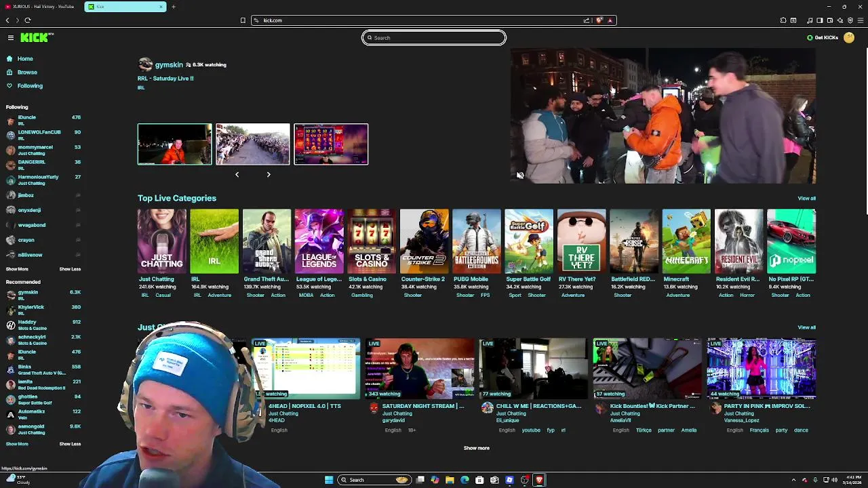Expand followed channels with Show More
868x488 pixels.
[x=17, y=269]
